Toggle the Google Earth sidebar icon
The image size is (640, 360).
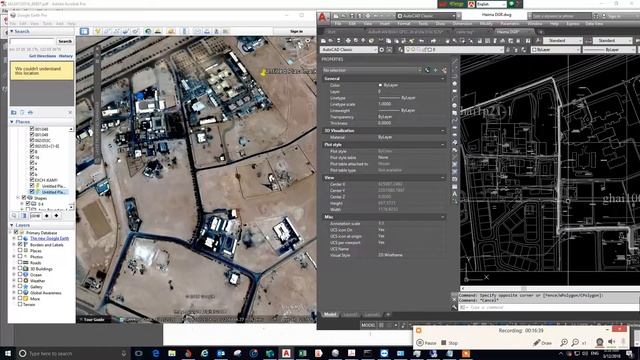[x=84, y=31]
